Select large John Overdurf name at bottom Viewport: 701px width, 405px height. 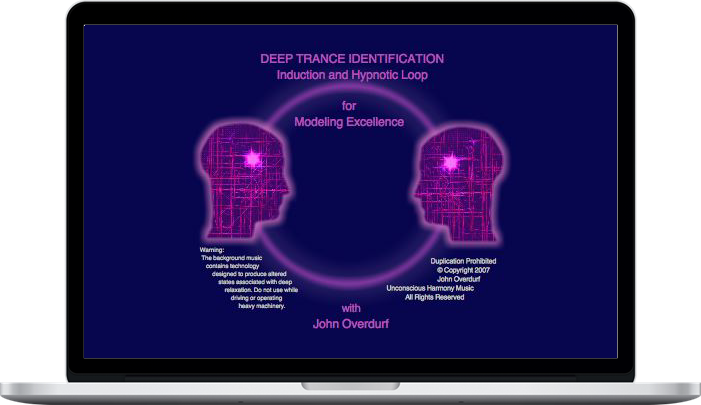(350, 324)
